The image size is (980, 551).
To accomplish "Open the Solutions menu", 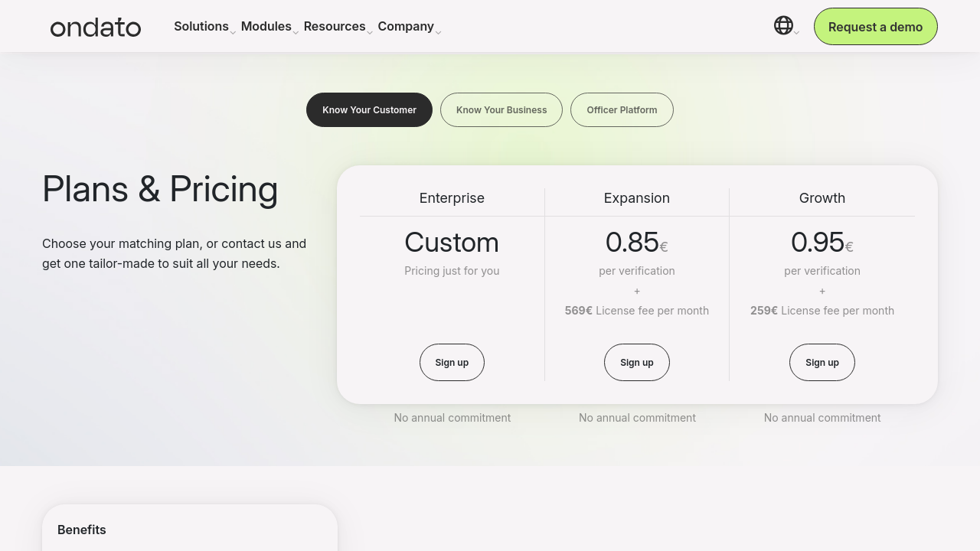I will coord(201,26).
